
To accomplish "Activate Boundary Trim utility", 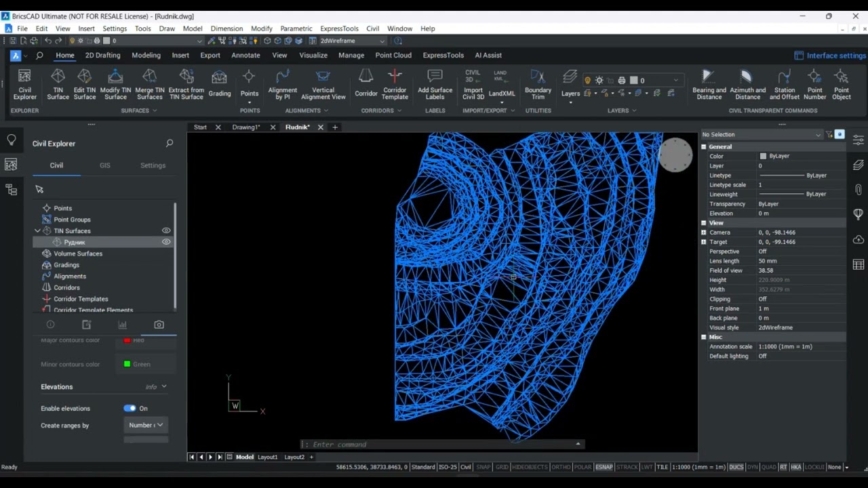I will coord(538,84).
